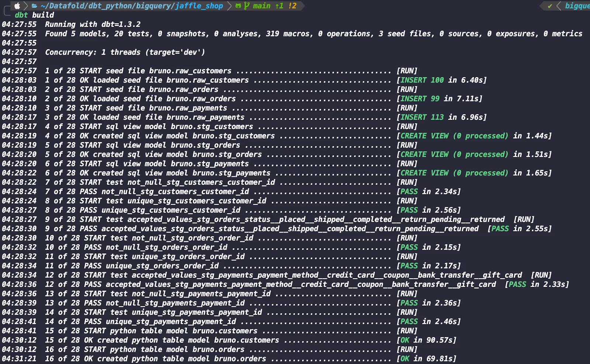Click 'START sql view model bruno.stg_payments' line

[164, 163]
